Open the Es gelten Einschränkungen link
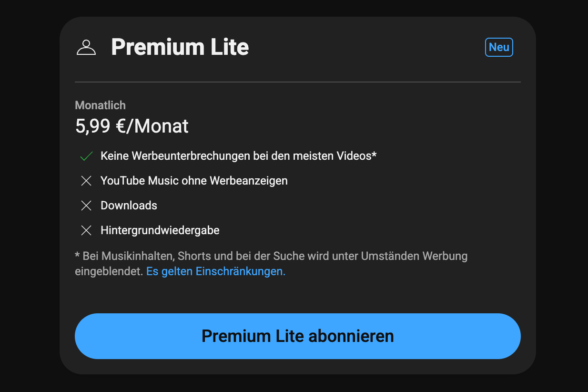The image size is (588, 392). pos(216,271)
